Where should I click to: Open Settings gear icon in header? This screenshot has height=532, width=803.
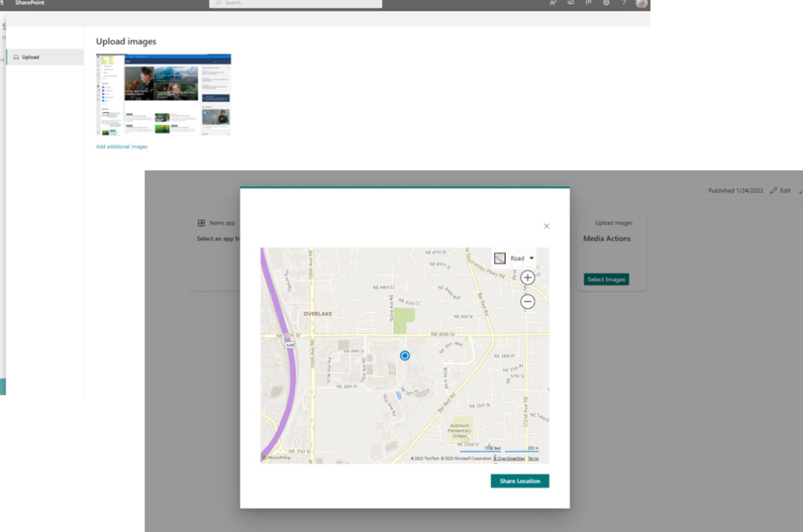pyautogui.click(x=606, y=3)
